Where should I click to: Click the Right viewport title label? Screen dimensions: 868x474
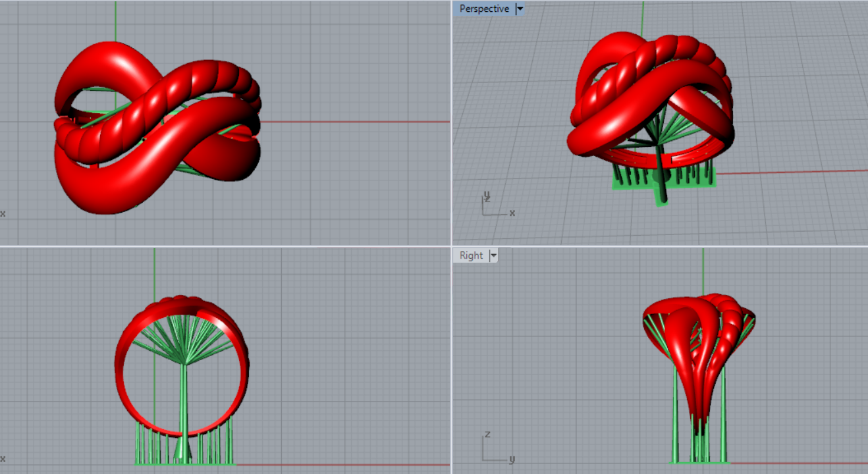[x=471, y=255]
